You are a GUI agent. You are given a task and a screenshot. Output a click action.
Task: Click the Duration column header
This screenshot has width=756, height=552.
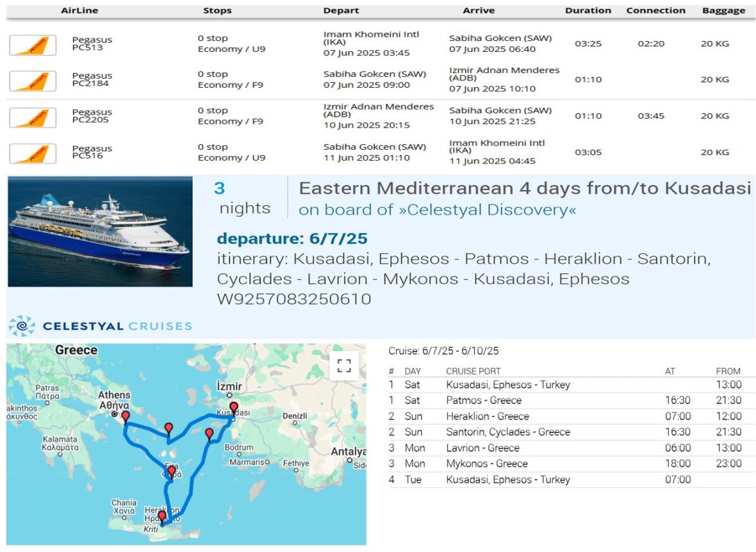point(588,11)
